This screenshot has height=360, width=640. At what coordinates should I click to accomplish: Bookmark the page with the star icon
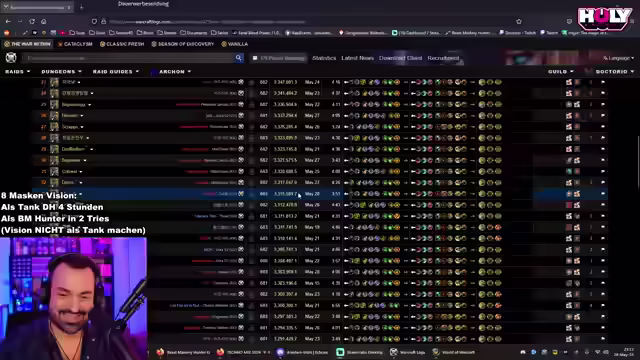pos(519,21)
